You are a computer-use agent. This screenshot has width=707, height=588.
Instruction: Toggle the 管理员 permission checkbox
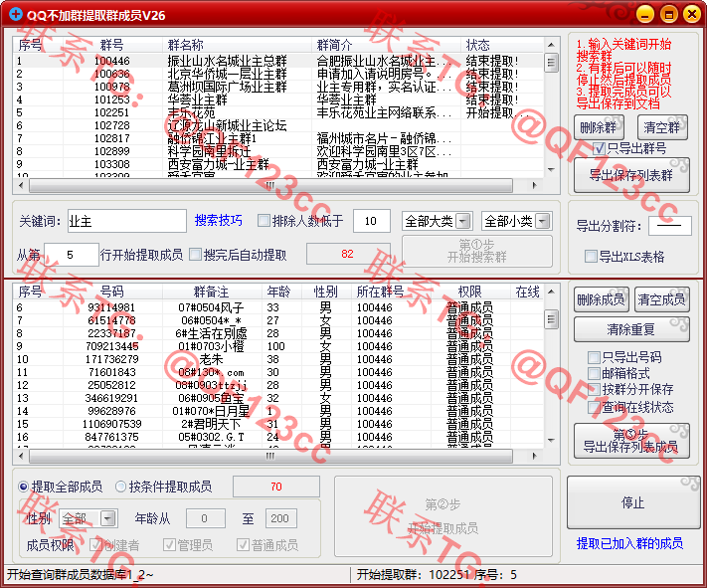169,545
